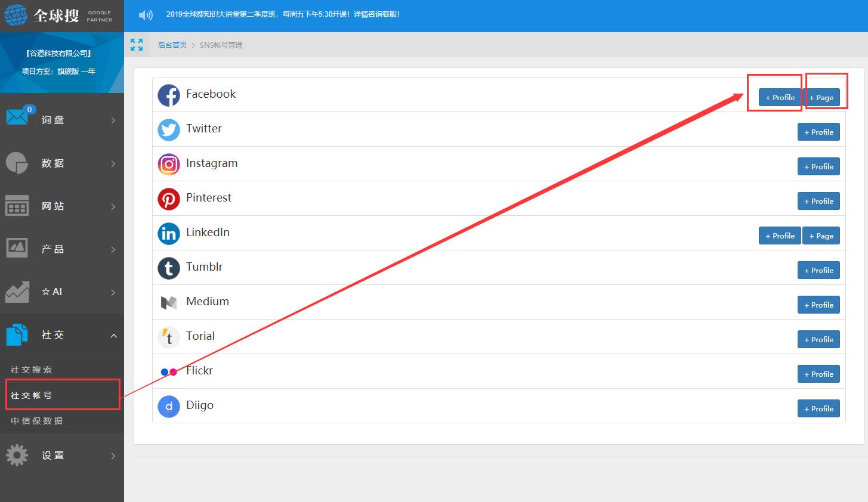Click the Pinterest logo icon
The height and width of the screenshot is (502, 868).
pyautogui.click(x=169, y=199)
